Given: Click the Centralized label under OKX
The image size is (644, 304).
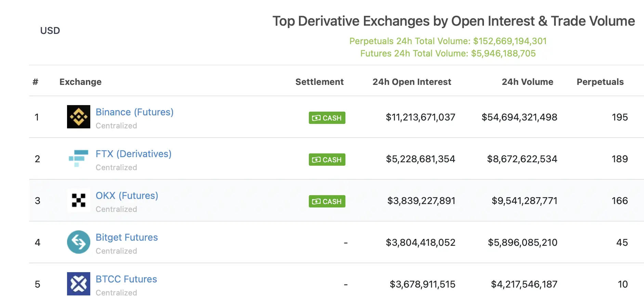Looking at the screenshot, I should [x=116, y=209].
